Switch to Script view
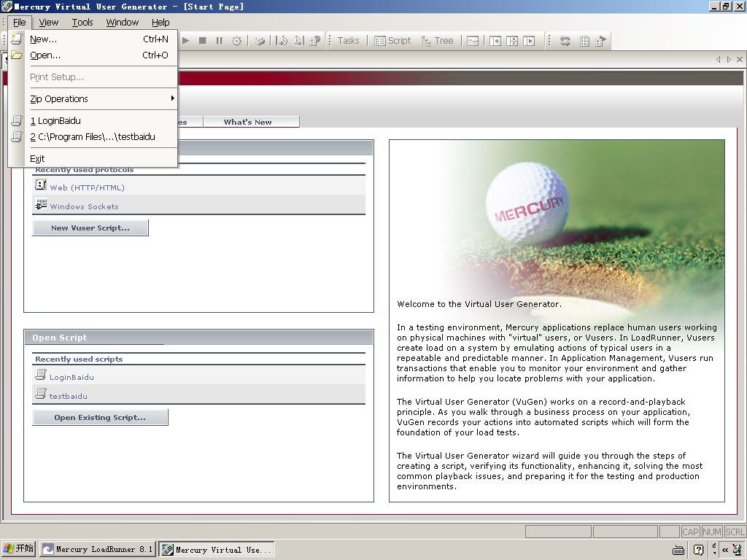The width and height of the screenshot is (747, 560). click(393, 41)
